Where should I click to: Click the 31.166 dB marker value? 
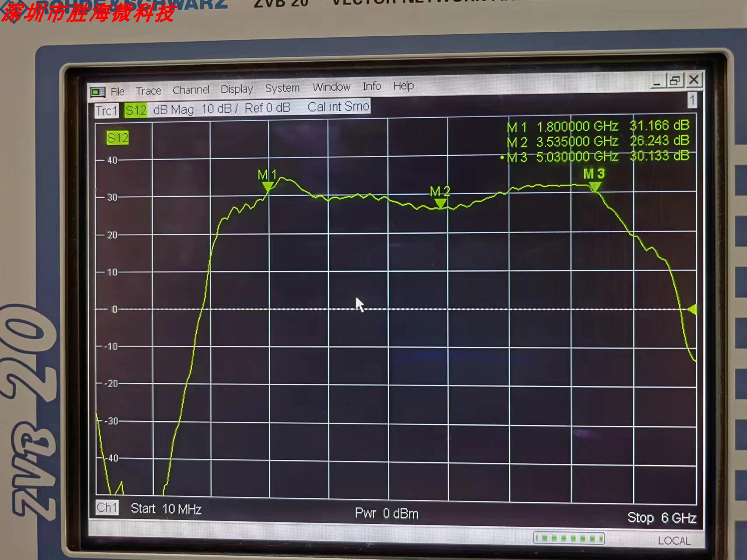coord(659,126)
